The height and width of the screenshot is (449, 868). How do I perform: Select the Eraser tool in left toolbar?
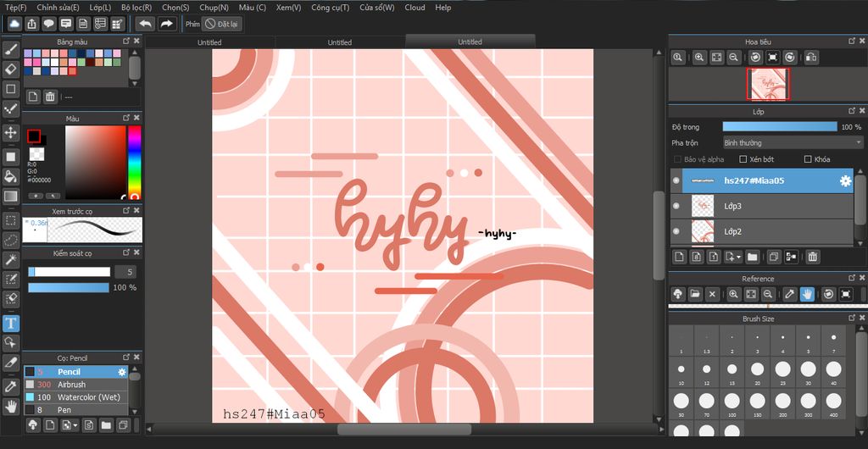tap(11, 69)
